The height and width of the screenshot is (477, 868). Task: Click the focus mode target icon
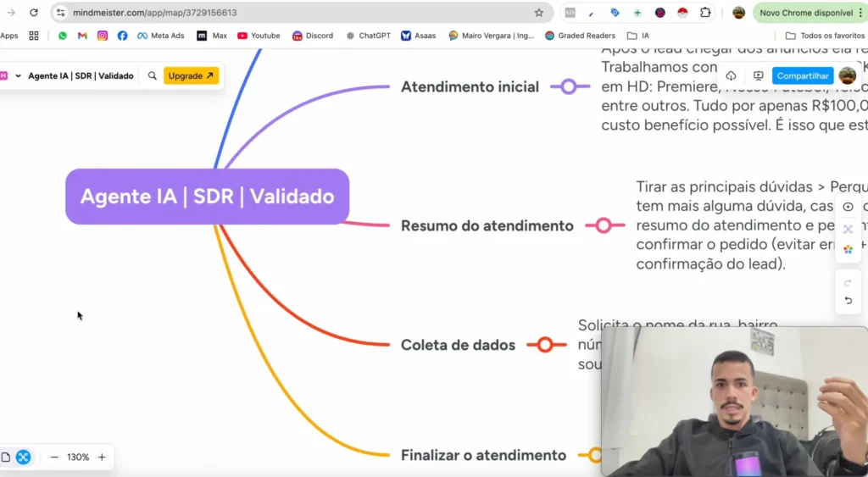point(848,208)
